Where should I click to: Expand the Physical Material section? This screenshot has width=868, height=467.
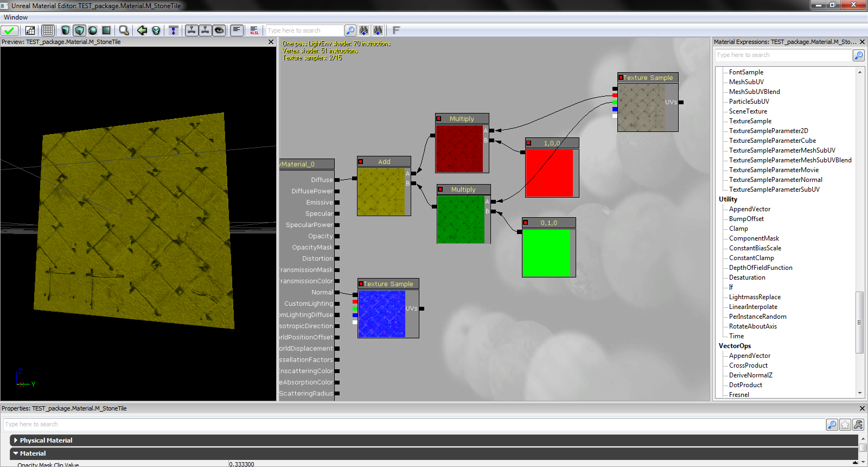(x=16, y=440)
